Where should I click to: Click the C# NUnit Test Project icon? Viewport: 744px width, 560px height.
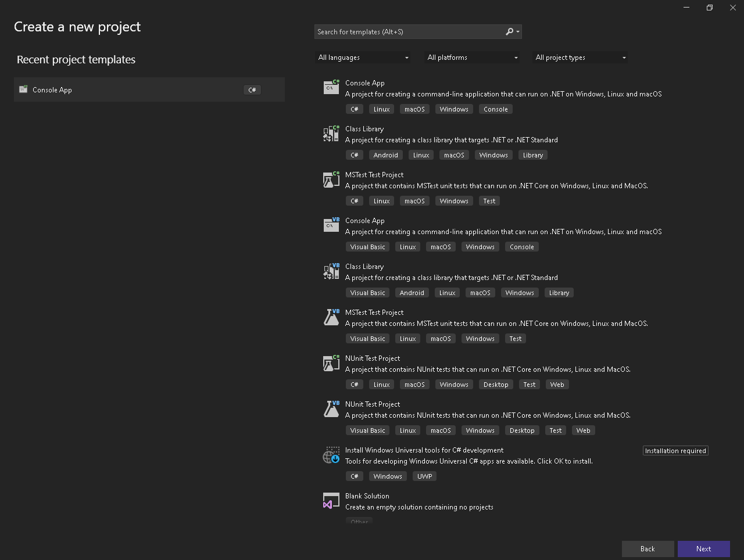click(331, 363)
